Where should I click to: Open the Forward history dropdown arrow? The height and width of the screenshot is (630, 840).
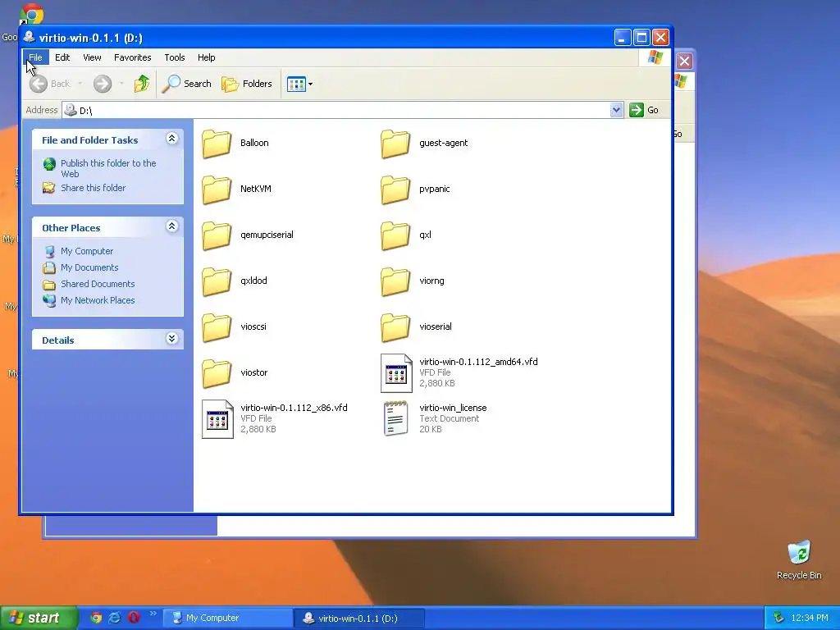121,84
